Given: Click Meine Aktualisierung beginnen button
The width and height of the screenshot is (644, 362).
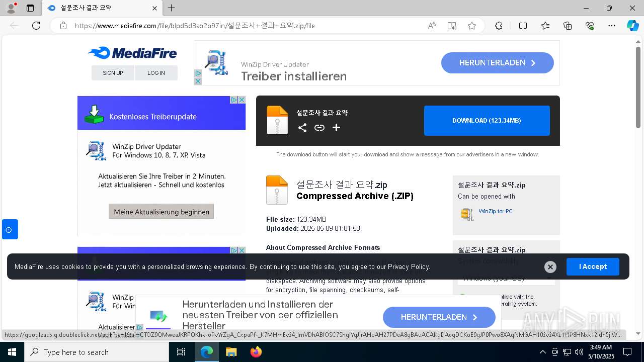Looking at the screenshot, I should click(x=162, y=212).
